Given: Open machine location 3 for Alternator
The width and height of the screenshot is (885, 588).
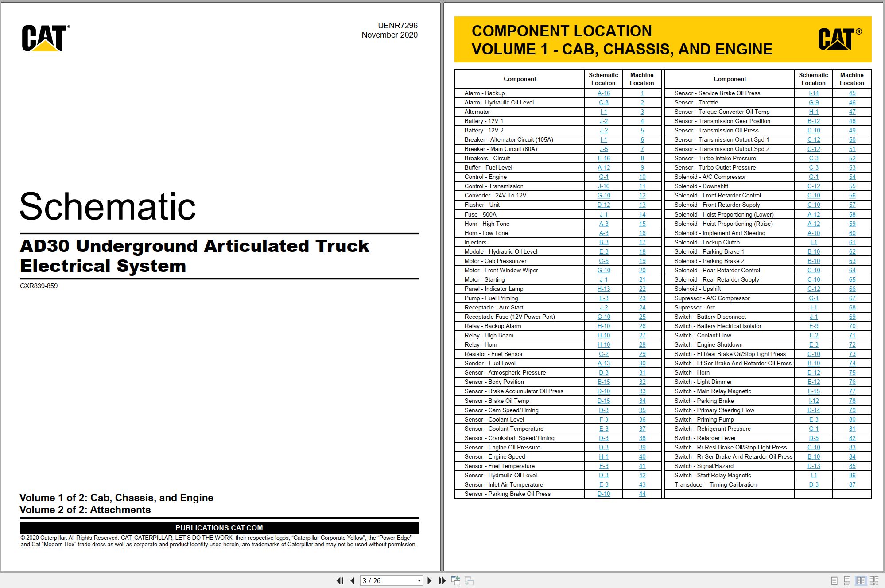Looking at the screenshot, I should (642, 112).
